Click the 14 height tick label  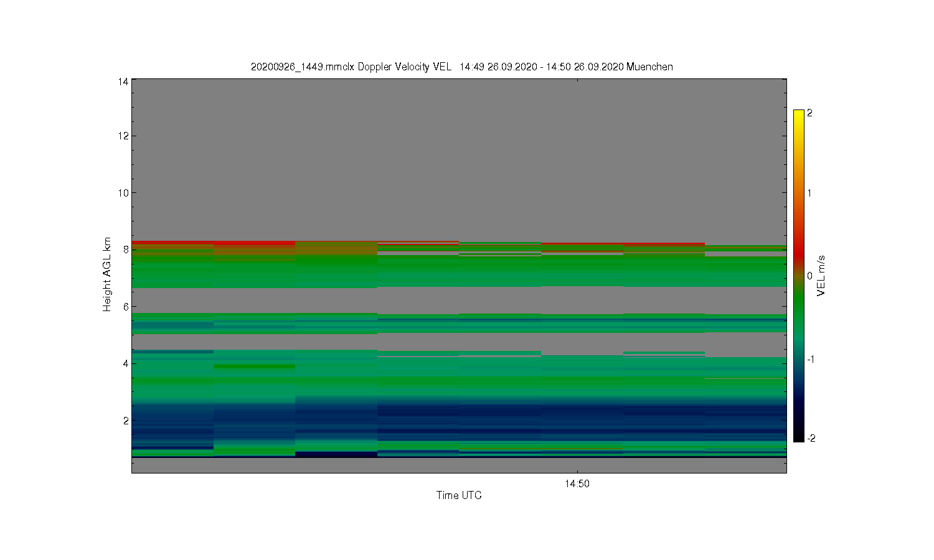click(123, 82)
